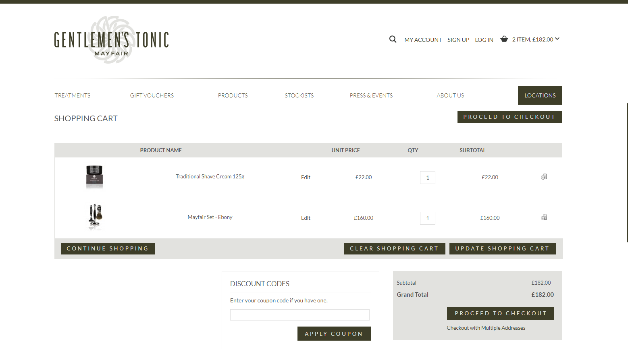Go to My Account
The height and width of the screenshot is (364, 628).
point(423,40)
